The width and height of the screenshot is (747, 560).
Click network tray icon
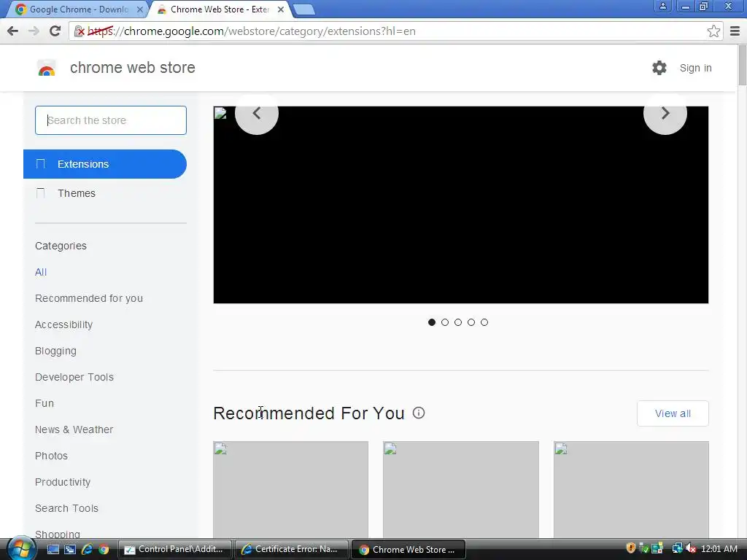point(677,549)
